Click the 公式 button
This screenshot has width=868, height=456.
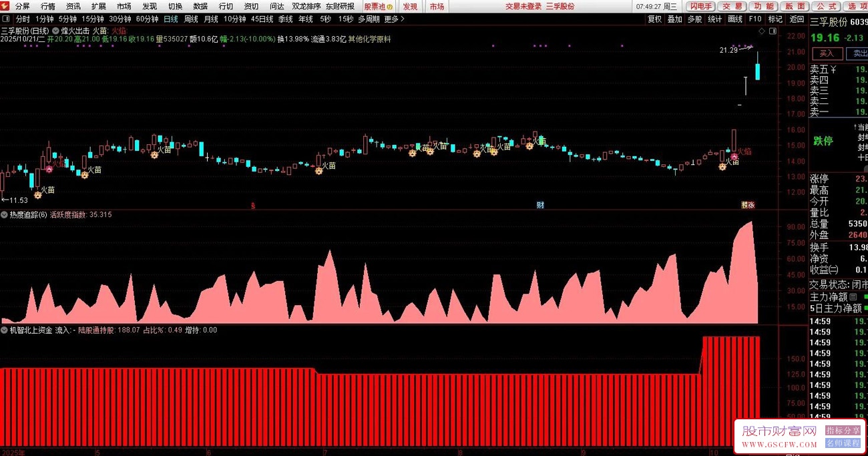click(x=827, y=6)
